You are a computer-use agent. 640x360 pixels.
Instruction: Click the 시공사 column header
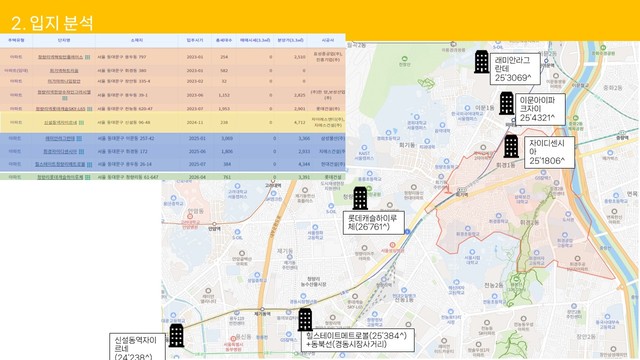[327, 40]
